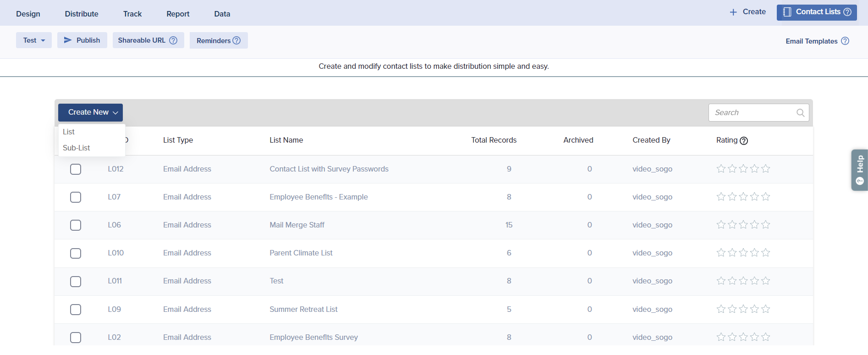Click the question mark icon beside Reminders
Viewport: 868px width, 355px height.
(x=236, y=40)
